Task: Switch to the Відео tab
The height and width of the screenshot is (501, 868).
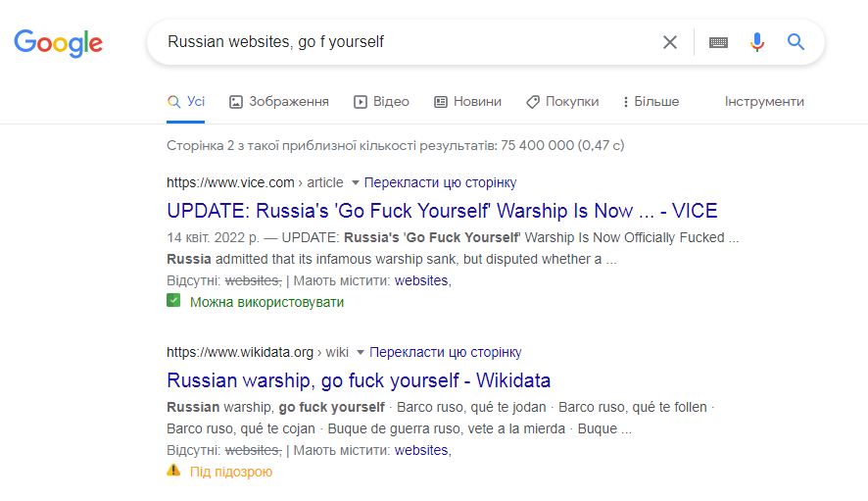Action: [x=381, y=101]
